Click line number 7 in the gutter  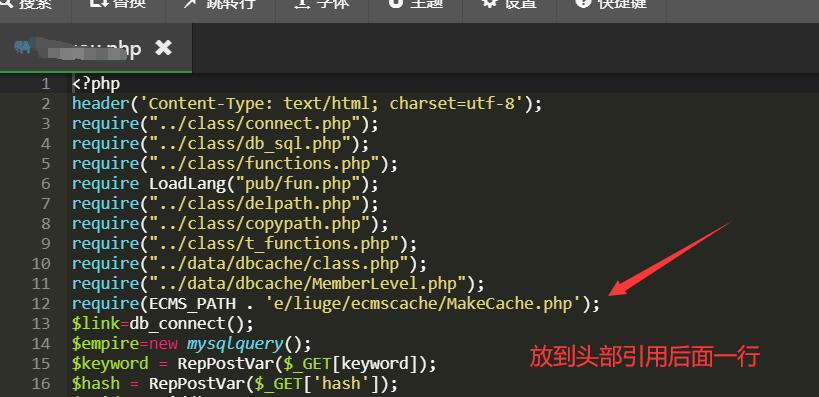point(45,203)
